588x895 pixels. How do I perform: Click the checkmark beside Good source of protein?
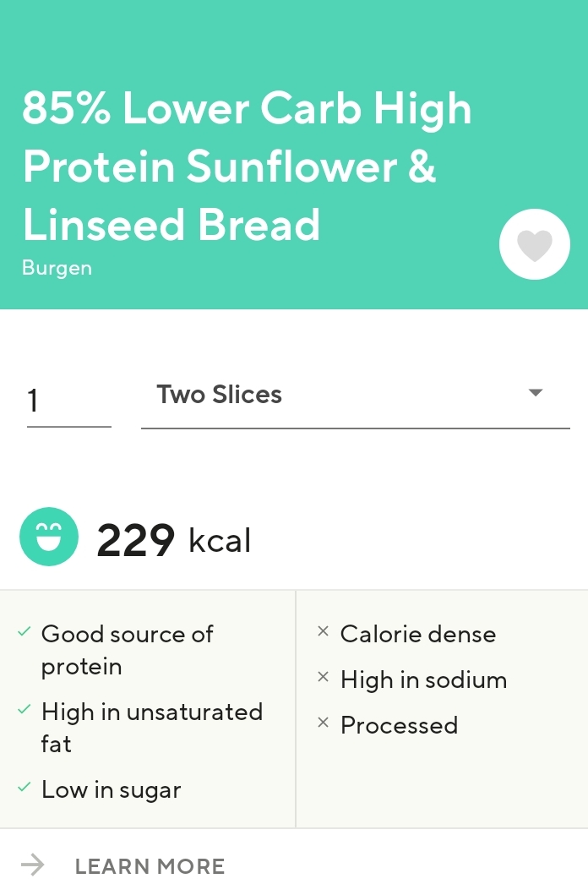pyautogui.click(x=24, y=632)
